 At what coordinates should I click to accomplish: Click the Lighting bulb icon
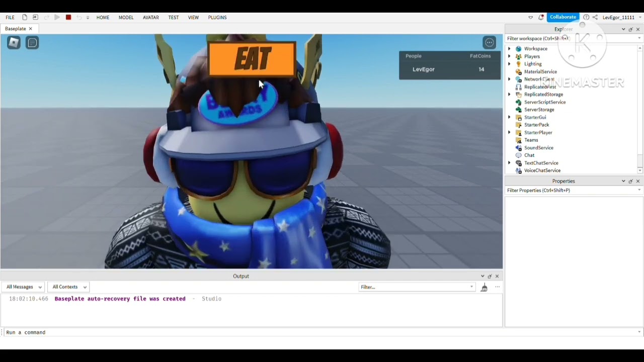pyautogui.click(x=519, y=64)
